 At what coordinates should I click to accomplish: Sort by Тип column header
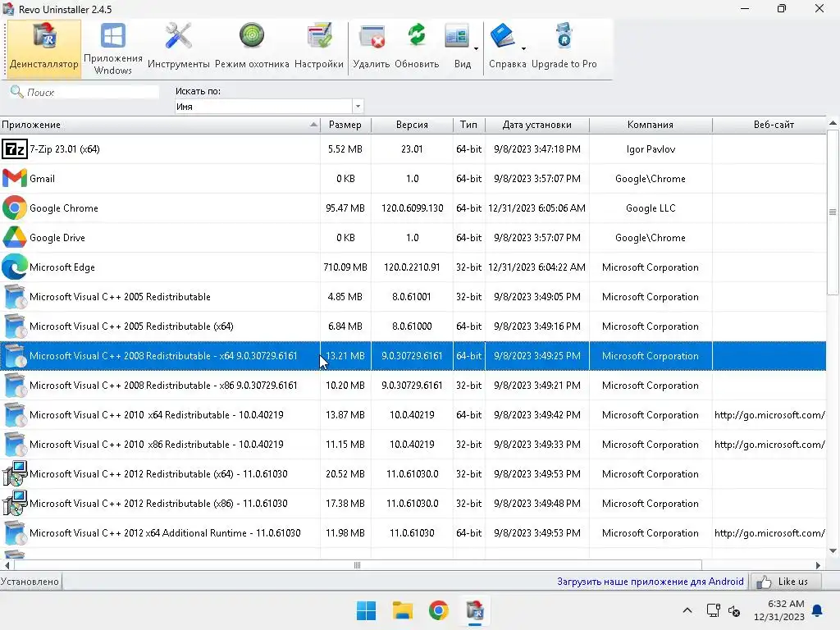468,125
